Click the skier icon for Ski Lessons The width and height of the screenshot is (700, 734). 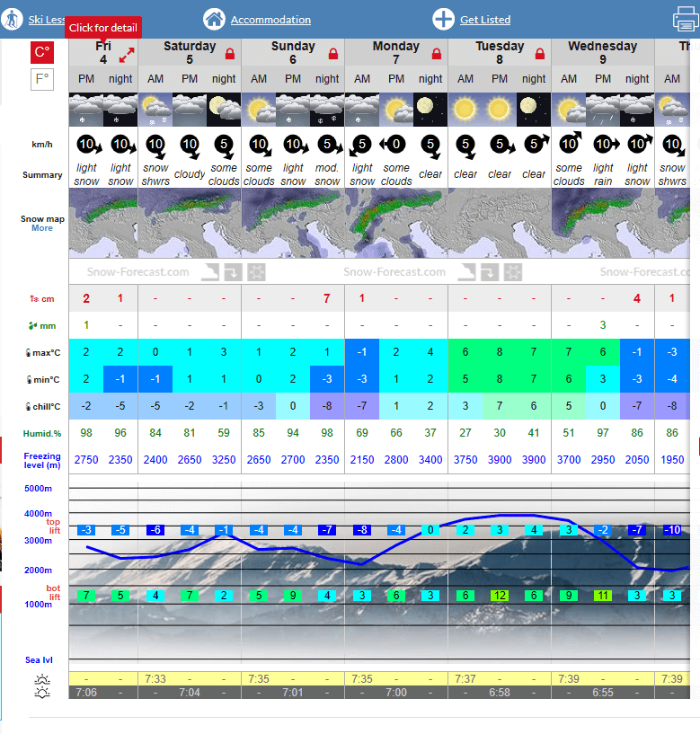click(13, 19)
